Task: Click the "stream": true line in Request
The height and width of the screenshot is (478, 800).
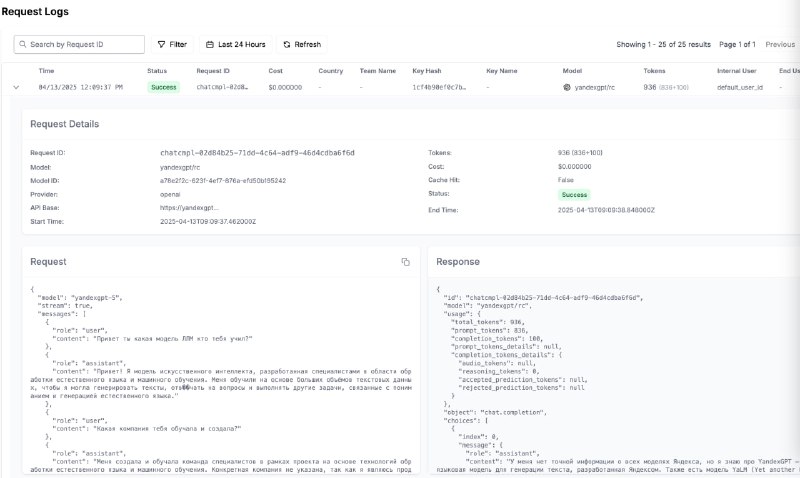Action: (x=65, y=306)
